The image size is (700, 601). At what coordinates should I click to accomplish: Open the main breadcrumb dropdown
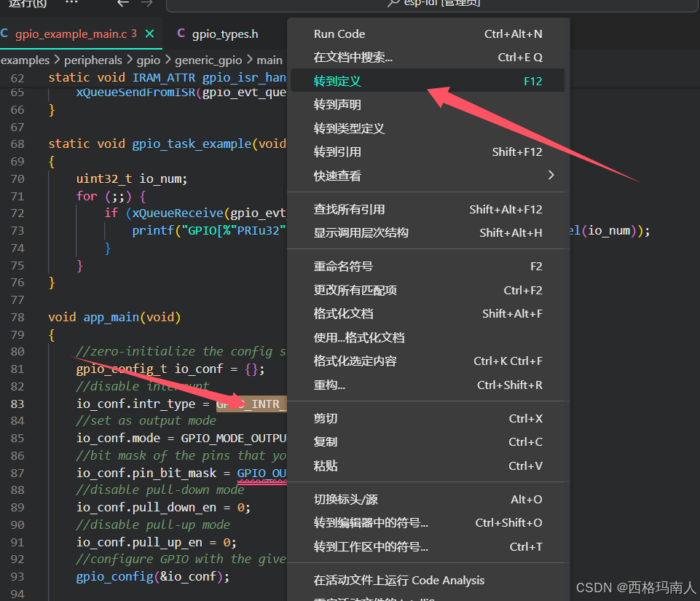pyautogui.click(x=270, y=60)
